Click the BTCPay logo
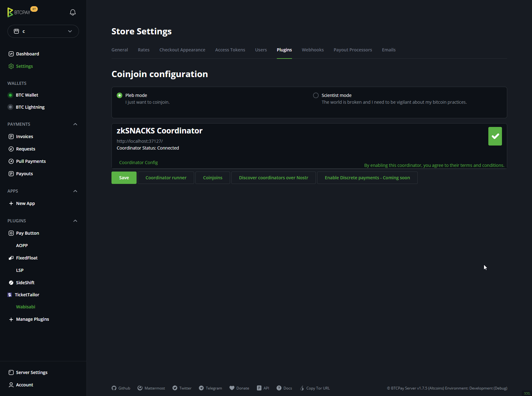This screenshot has width=532, height=396. tap(19, 12)
